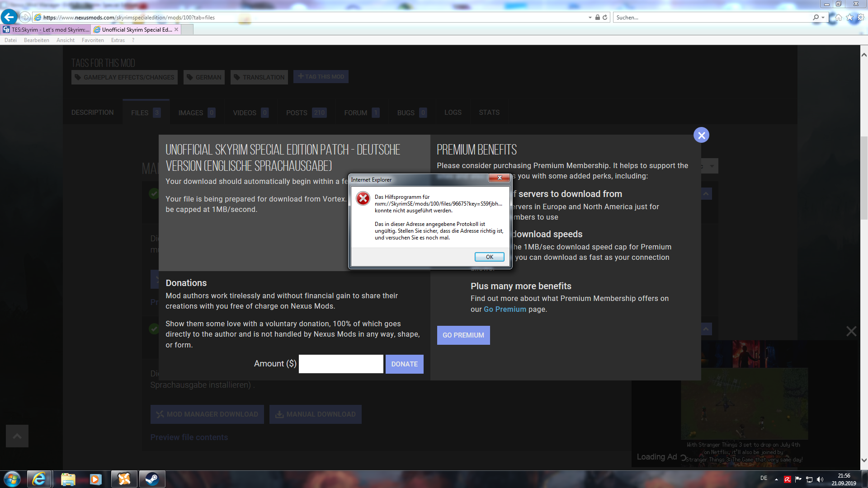Open the IE settings gear icon
Screen dimensions: 868x488
861,18
